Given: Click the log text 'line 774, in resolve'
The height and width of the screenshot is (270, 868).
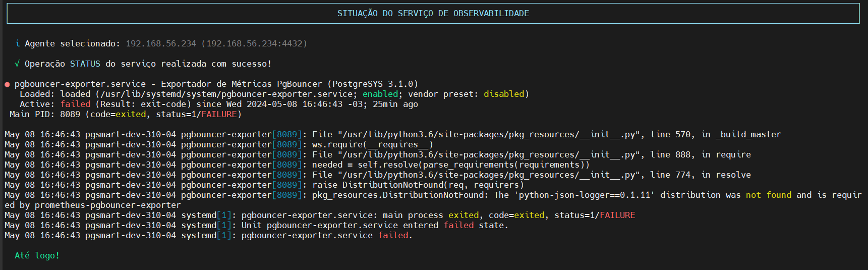Looking at the screenshot, I should coord(701,175).
